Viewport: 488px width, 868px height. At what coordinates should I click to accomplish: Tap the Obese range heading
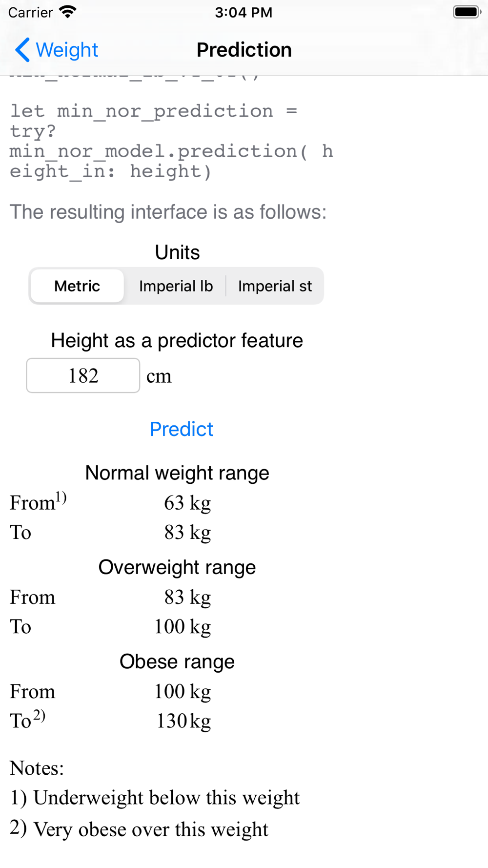point(177,661)
